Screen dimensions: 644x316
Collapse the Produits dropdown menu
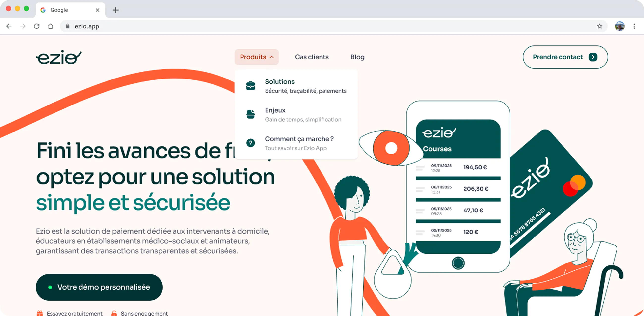coord(257,57)
